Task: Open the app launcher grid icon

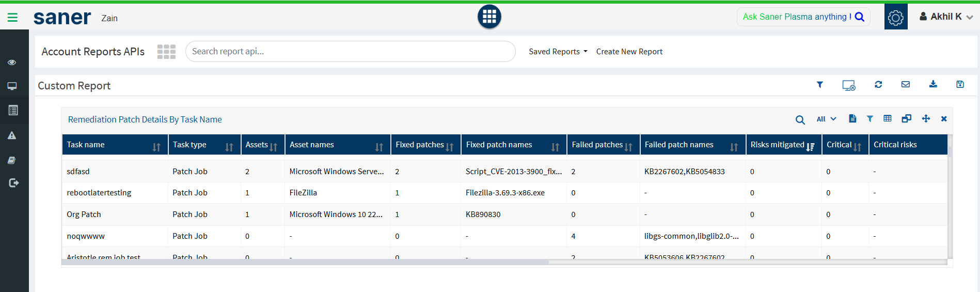Action: [x=489, y=17]
